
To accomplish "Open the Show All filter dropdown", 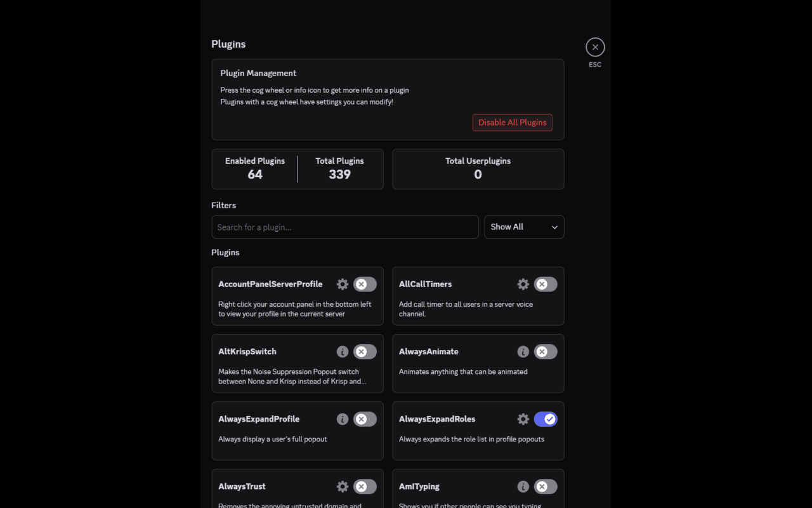I will [524, 227].
